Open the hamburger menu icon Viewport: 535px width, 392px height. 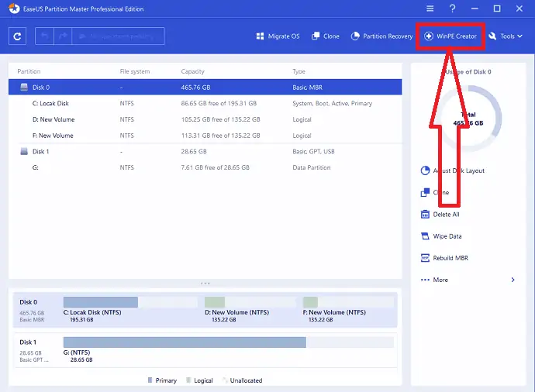click(x=430, y=9)
